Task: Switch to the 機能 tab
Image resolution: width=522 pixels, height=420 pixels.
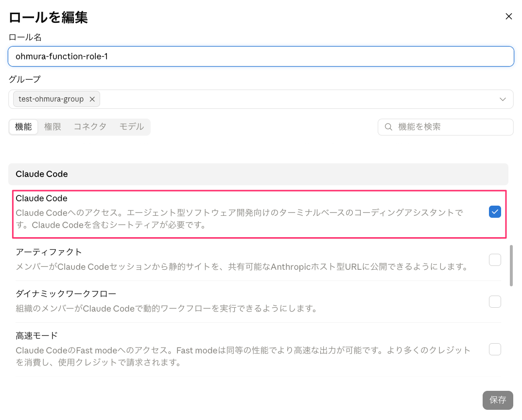Action: click(23, 127)
